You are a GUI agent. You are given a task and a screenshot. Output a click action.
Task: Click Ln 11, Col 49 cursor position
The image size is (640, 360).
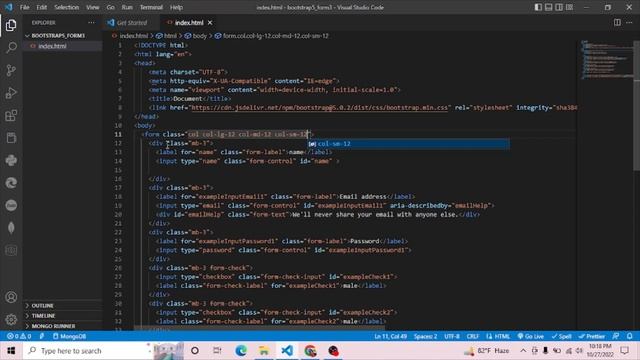click(391, 336)
